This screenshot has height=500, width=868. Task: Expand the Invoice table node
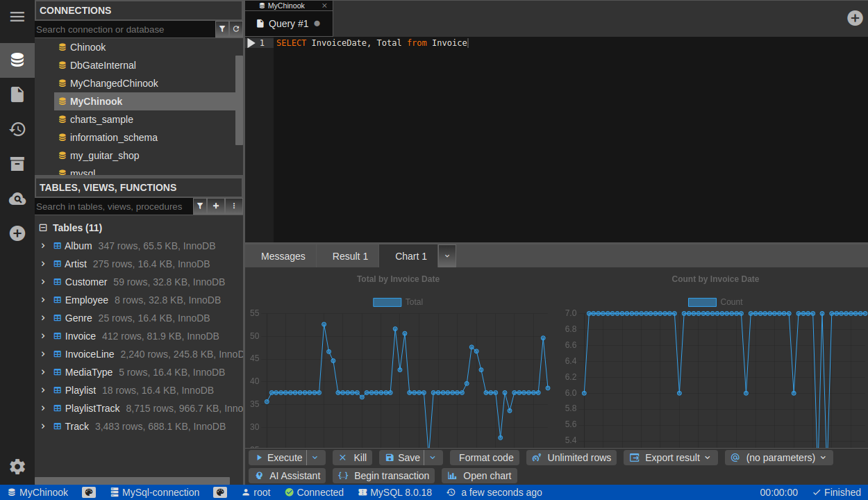pos(43,336)
